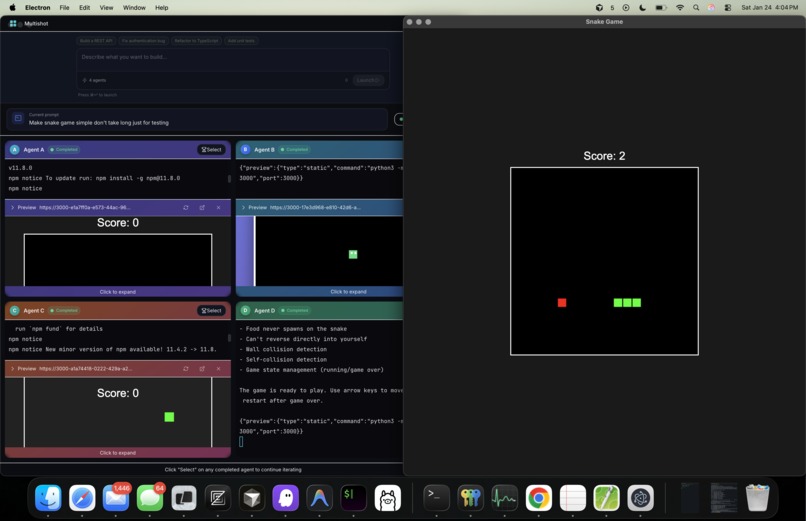This screenshot has height=521, width=806.
Task: Click the Launch button
Action: coord(368,80)
